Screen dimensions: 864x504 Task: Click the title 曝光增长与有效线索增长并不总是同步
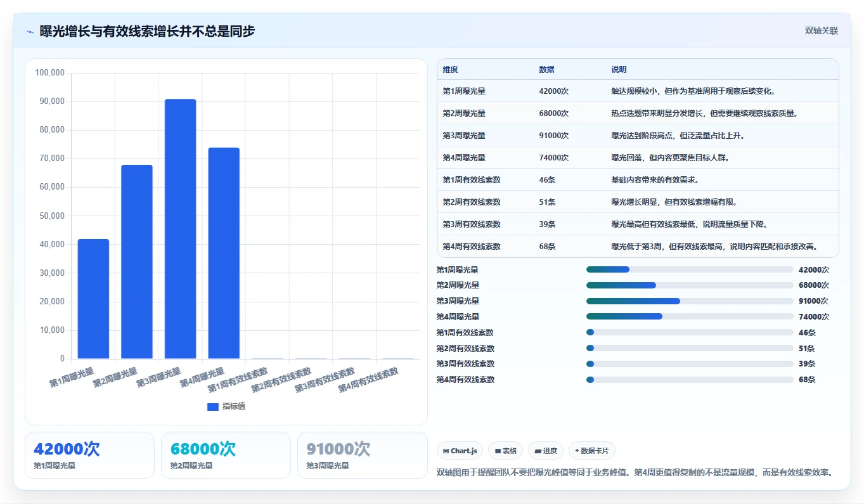147,31
